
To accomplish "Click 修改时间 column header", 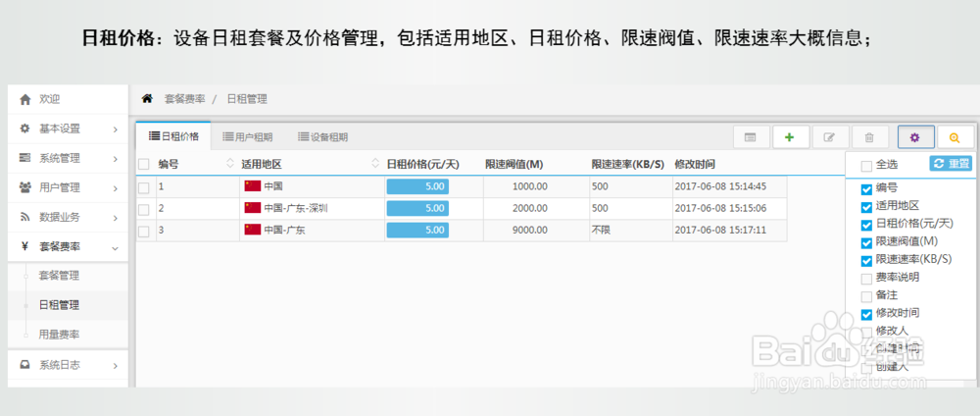I will point(695,165).
